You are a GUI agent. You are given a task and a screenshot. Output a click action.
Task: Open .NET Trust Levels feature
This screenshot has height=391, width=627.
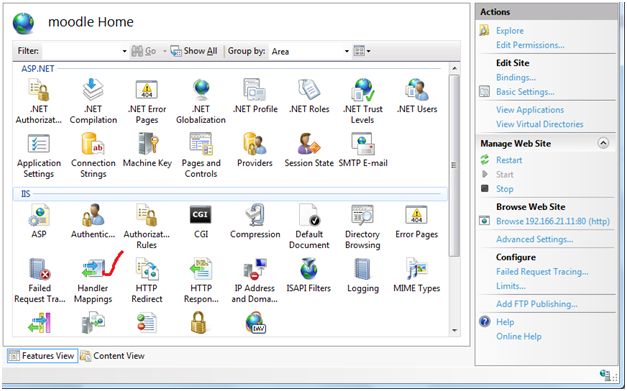pos(363,101)
